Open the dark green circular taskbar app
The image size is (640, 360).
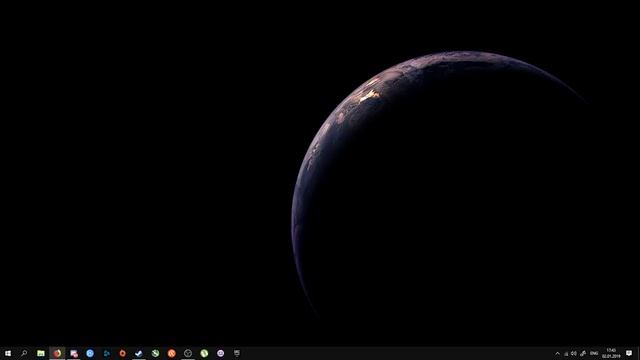click(x=155, y=353)
